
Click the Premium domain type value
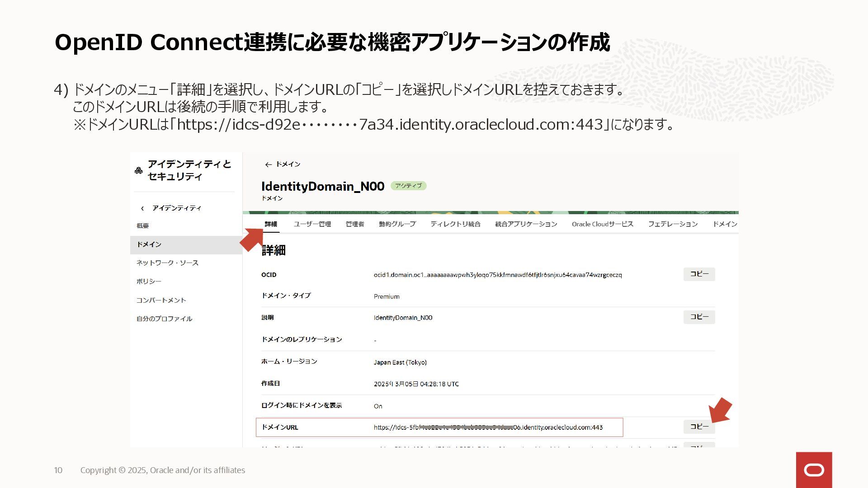[x=387, y=296]
